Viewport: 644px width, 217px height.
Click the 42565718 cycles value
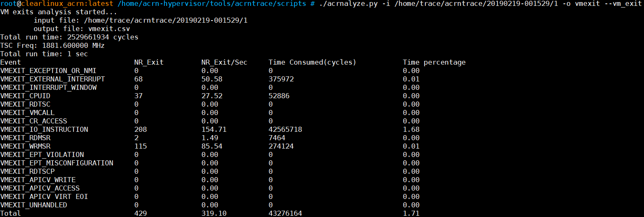(285, 129)
